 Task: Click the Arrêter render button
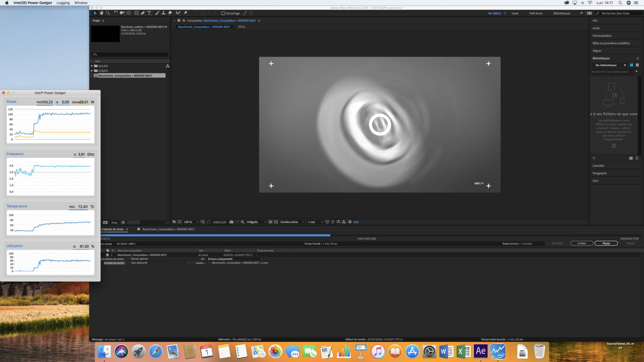click(582, 243)
